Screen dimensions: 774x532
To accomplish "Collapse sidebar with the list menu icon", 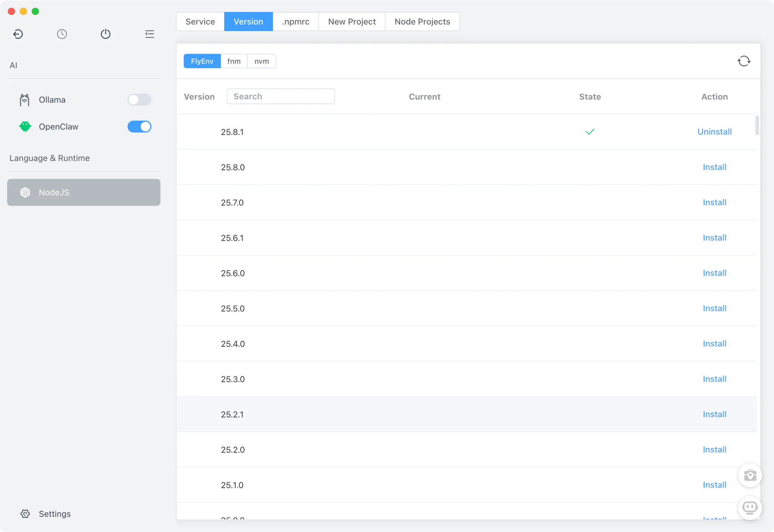I will point(149,34).
